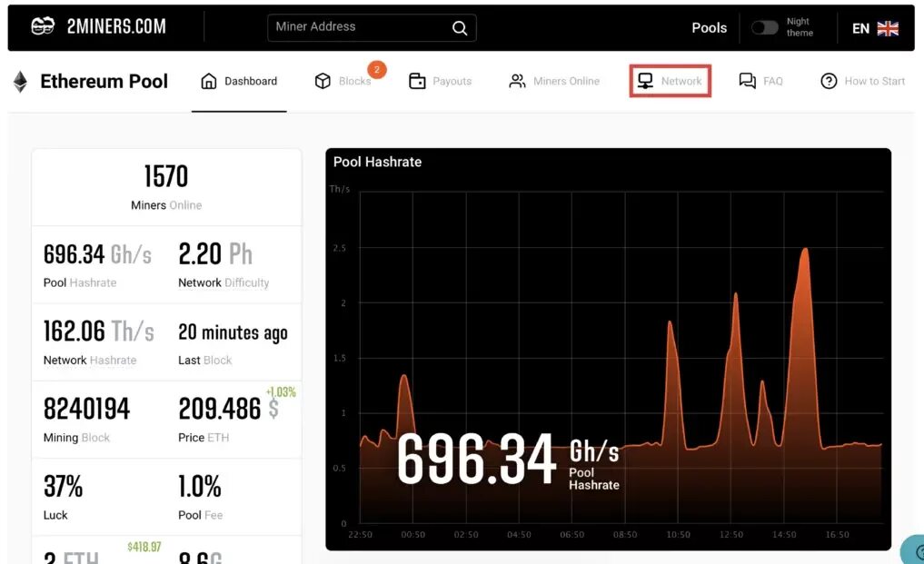Open the Blocks tab
The height and width of the screenshot is (564, 924).
(x=343, y=82)
